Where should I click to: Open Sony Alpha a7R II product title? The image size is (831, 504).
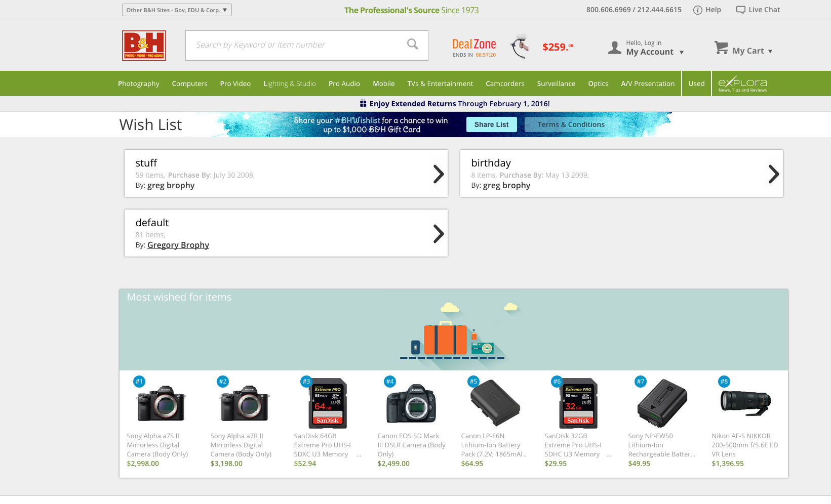point(241,445)
